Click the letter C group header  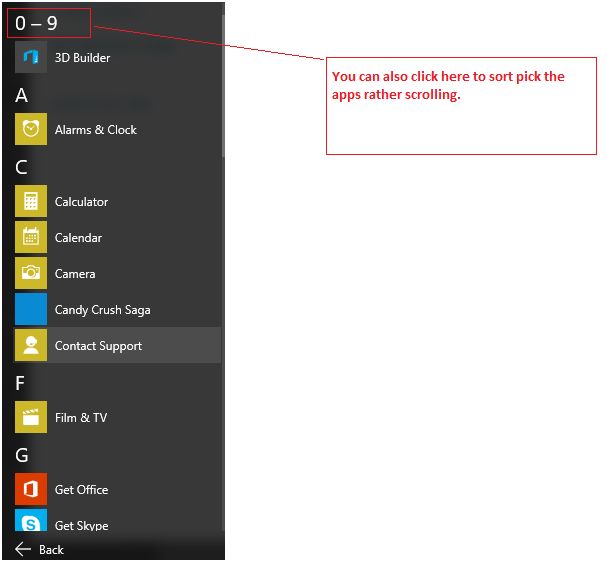pos(21,167)
